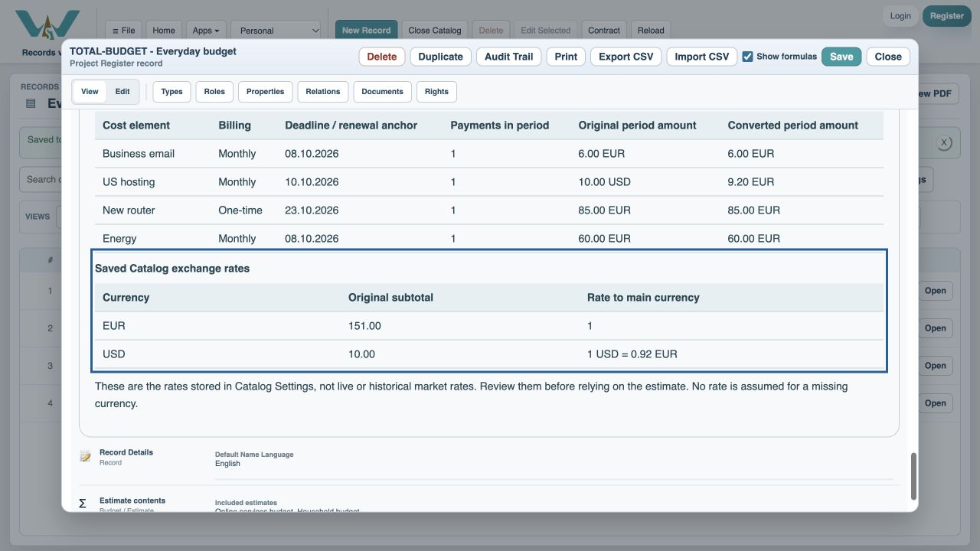Select the View tab
980x551 pixels.
[x=90, y=92]
